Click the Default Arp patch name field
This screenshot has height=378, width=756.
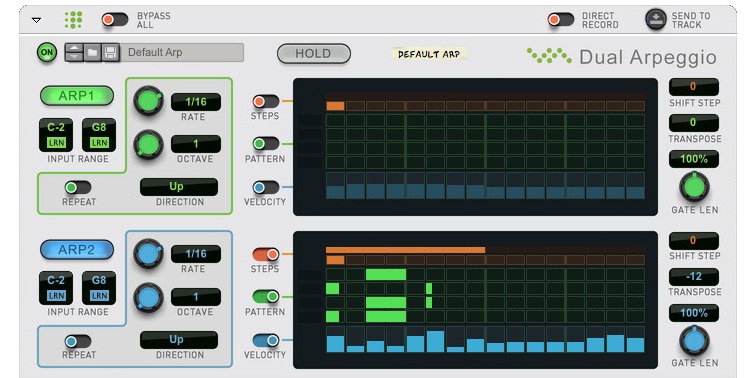[182, 52]
